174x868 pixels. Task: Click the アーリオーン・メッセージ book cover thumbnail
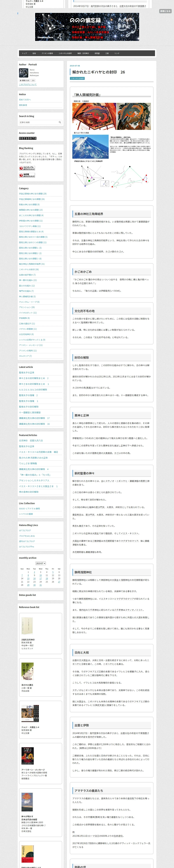(x=27, y=756)
